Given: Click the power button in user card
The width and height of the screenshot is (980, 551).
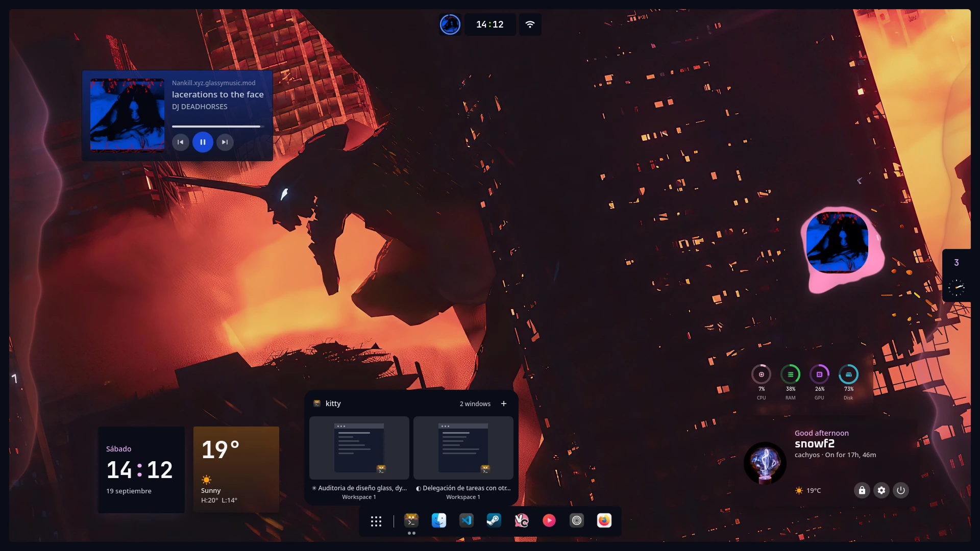Looking at the screenshot, I should (901, 490).
